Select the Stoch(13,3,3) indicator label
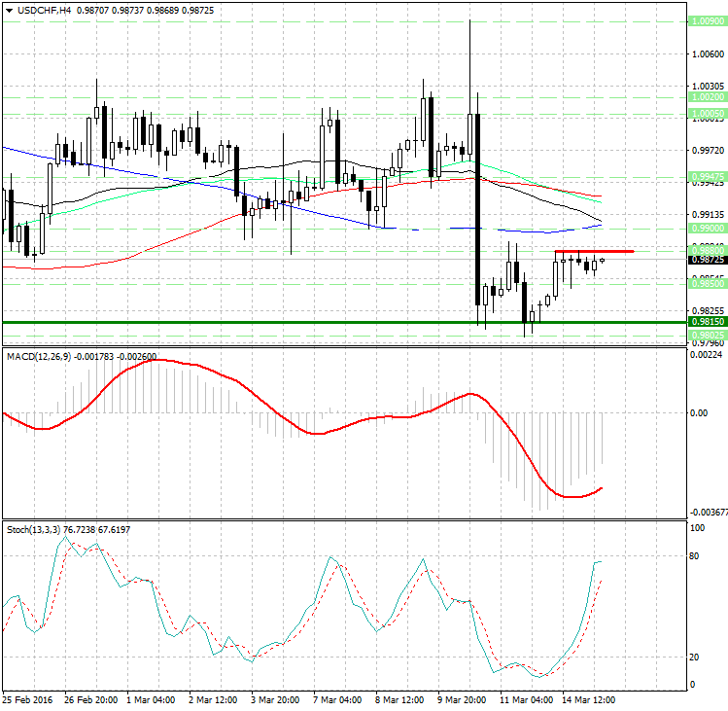The height and width of the screenshot is (711, 728). point(33,529)
